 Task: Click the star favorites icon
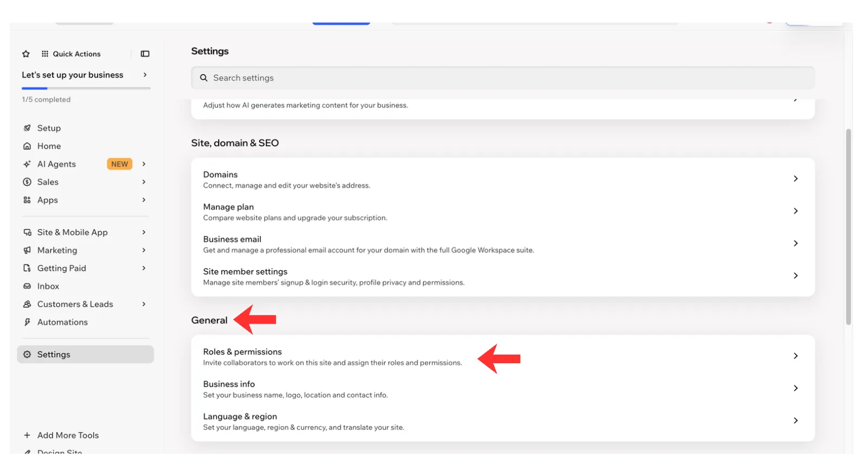(26, 54)
